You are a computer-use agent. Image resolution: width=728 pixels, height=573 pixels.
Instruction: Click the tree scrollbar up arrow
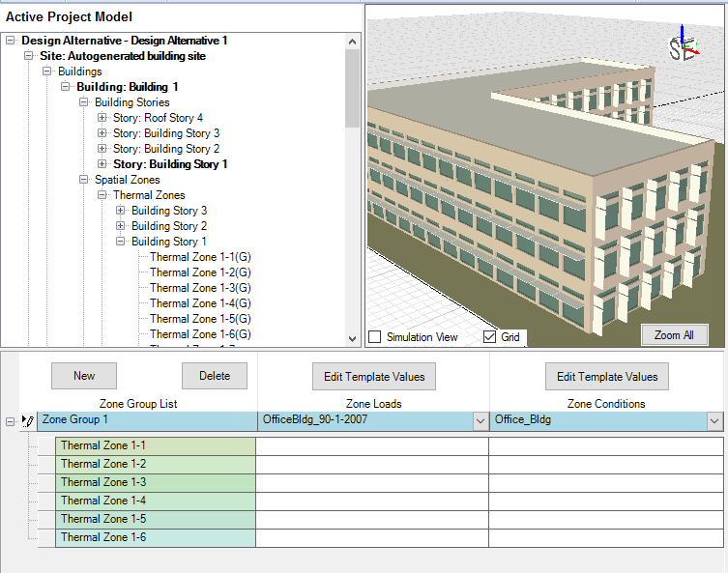pos(352,42)
